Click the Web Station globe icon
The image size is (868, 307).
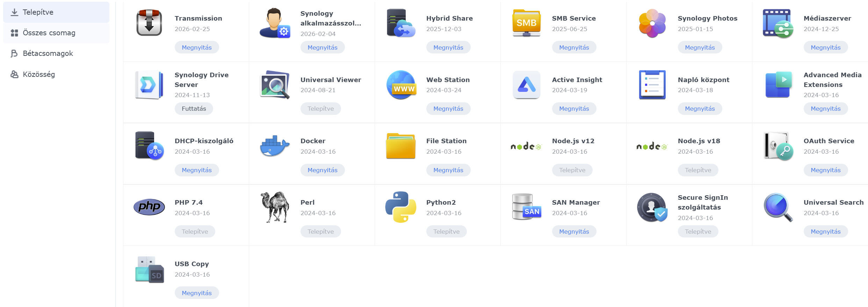(x=401, y=85)
